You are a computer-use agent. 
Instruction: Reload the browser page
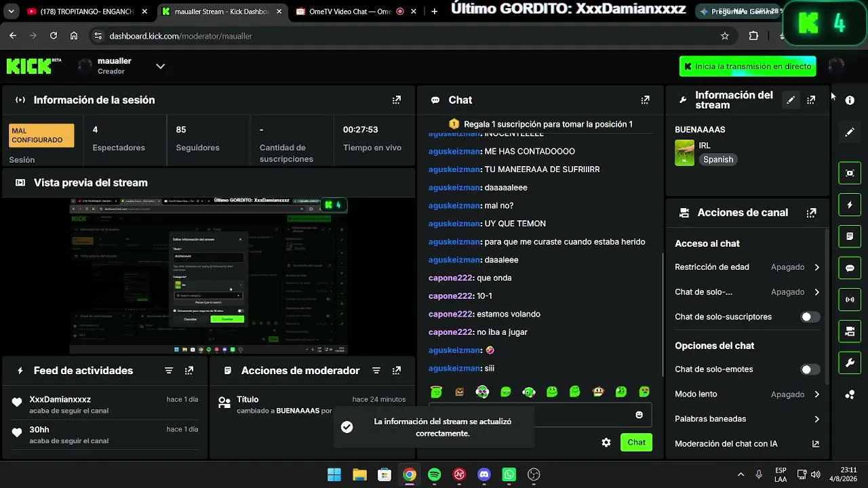click(x=54, y=36)
